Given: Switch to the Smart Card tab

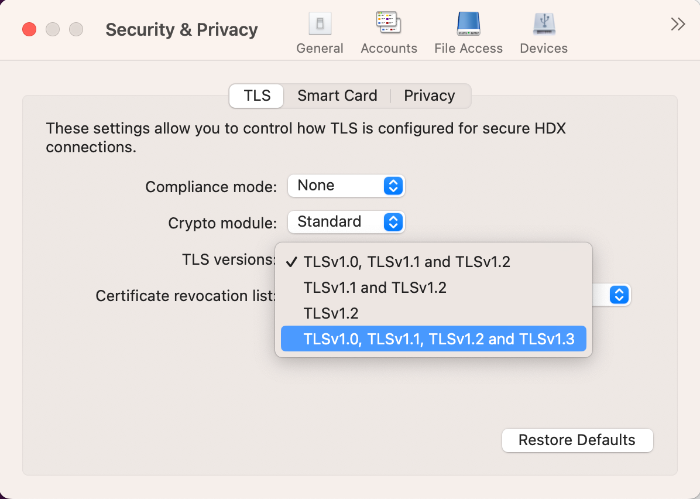Looking at the screenshot, I should coord(337,96).
